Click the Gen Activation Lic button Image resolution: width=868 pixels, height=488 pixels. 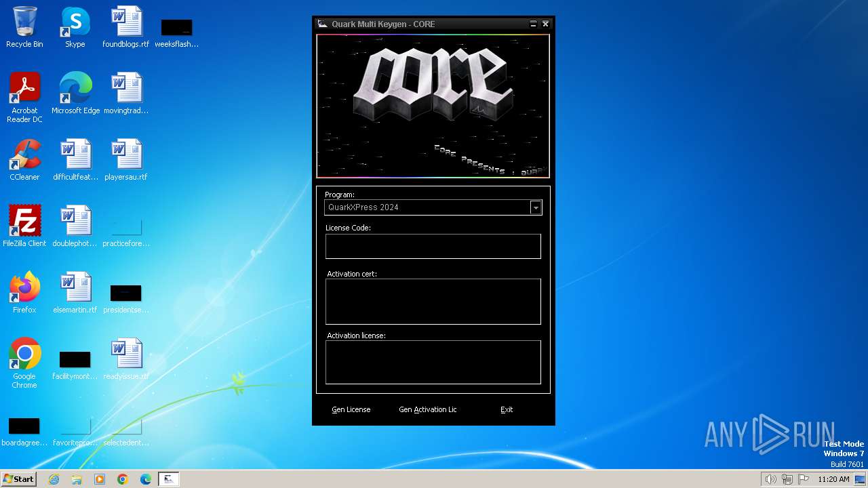coord(428,409)
